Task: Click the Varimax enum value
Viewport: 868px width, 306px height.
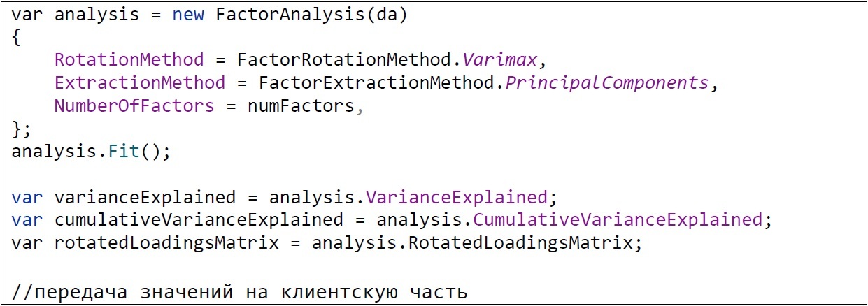Action: 498,60
